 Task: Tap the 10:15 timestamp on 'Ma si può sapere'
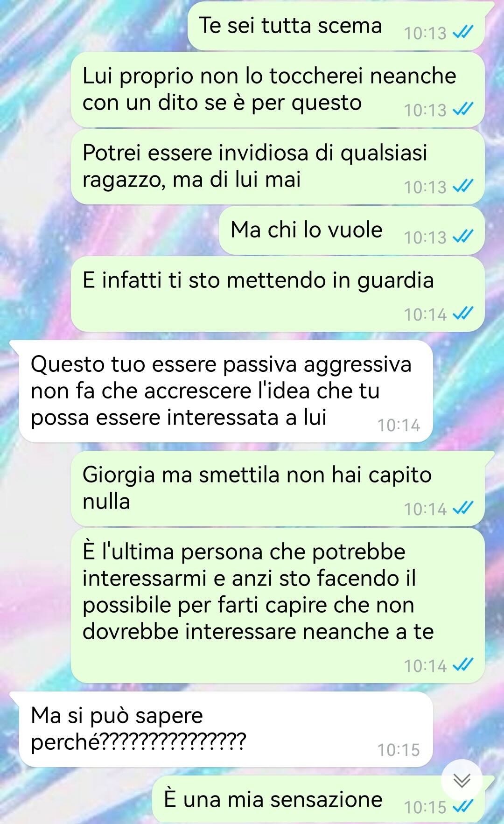pos(399,749)
